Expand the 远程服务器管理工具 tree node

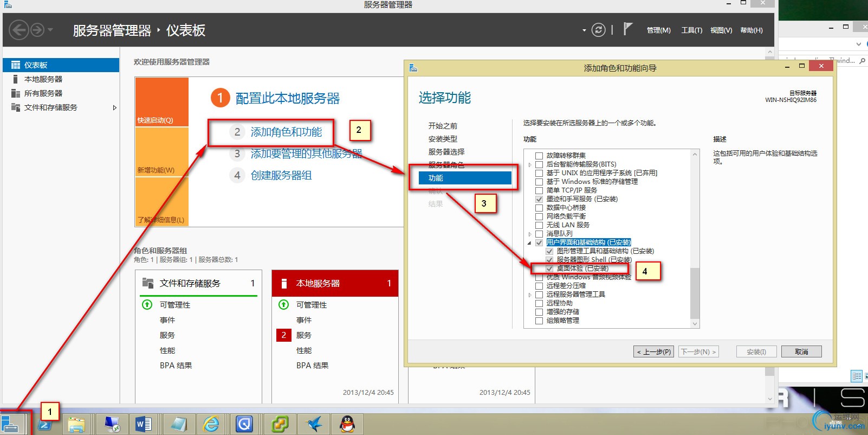tap(530, 295)
